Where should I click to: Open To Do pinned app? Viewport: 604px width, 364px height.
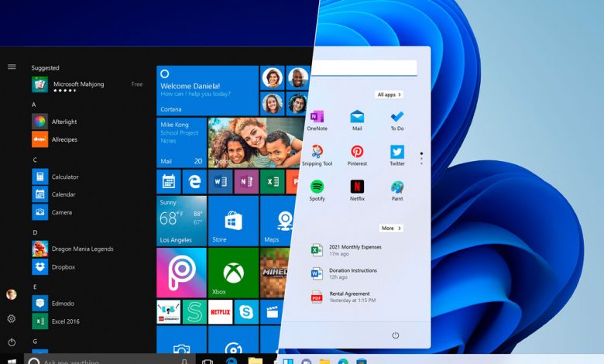pyautogui.click(x=397, y=121)
